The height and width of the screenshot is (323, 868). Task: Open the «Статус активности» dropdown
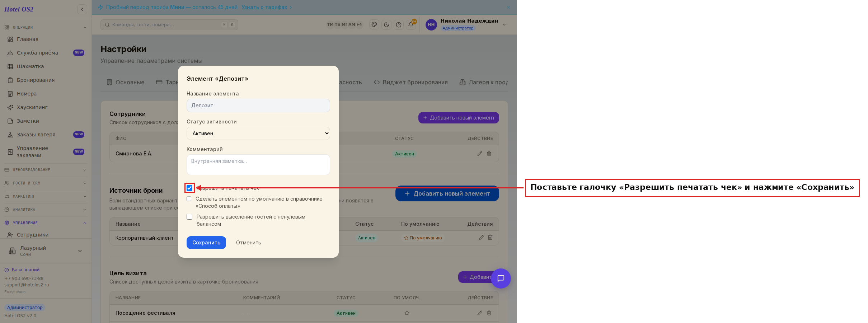click(258, 134)
